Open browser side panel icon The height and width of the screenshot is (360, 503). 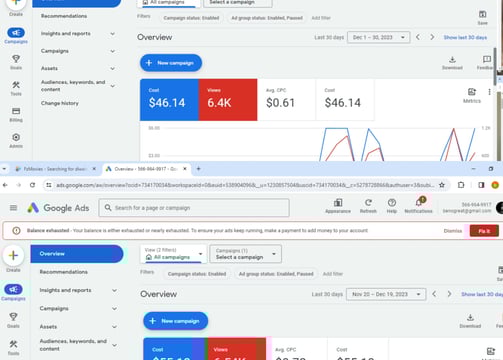pos(481,185)
